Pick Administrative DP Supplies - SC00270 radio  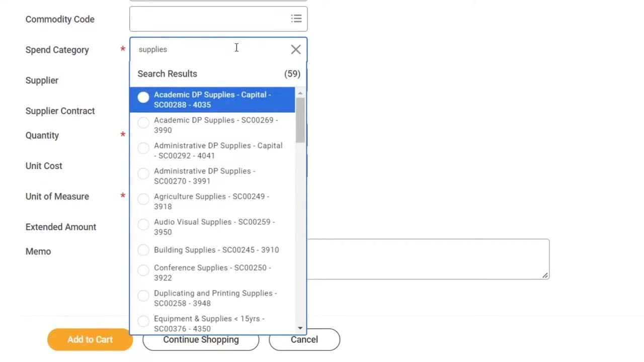point(143,173)
